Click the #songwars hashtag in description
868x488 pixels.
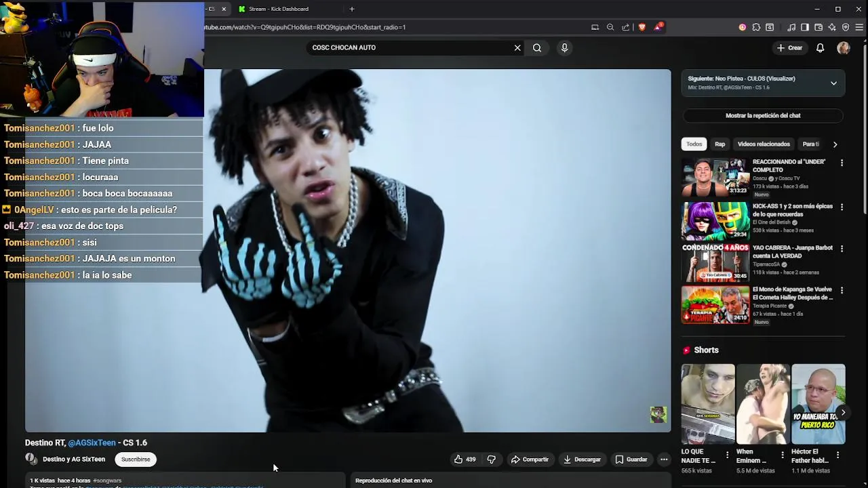pyautogui.click(x=107, y=481)
